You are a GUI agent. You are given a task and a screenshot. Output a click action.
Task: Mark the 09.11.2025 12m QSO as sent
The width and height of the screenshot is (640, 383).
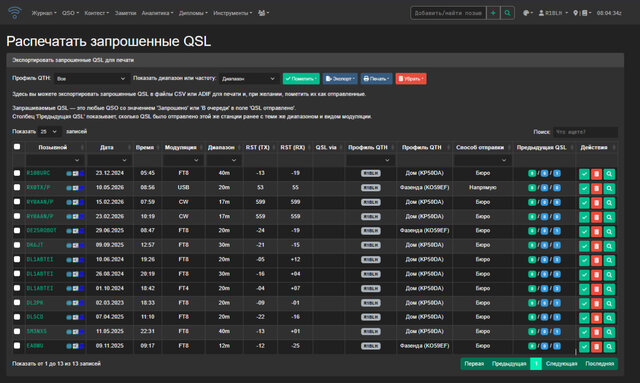tap(584, 347)
